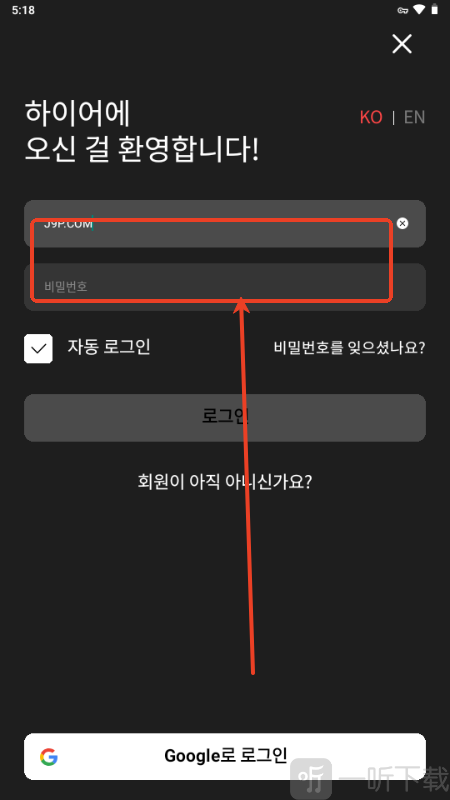
Task: Click the music note watermark icon
Action: point(311,780)
